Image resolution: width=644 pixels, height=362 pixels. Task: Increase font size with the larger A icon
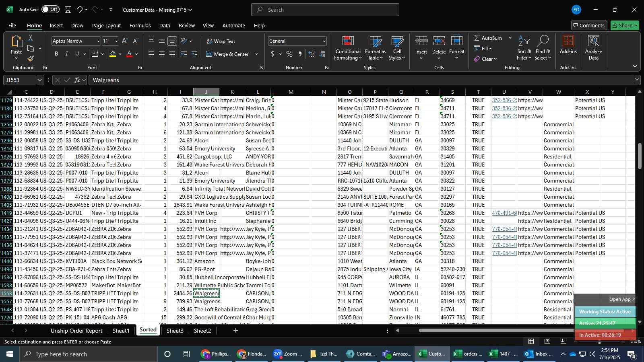click(125, 41)
